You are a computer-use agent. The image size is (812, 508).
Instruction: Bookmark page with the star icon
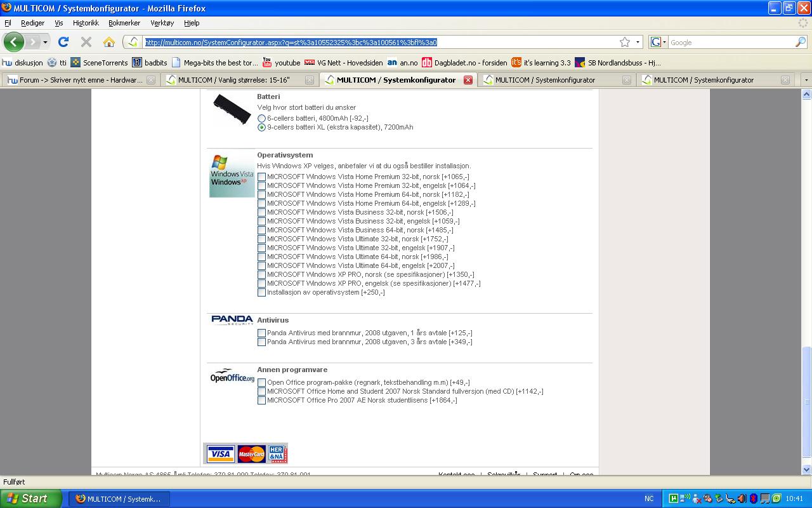625,42
